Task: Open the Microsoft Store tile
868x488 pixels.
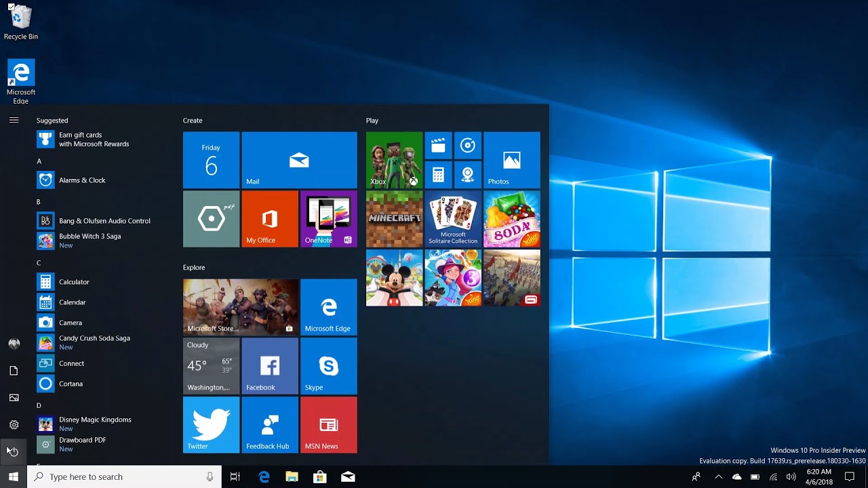Action: (241, 307)
